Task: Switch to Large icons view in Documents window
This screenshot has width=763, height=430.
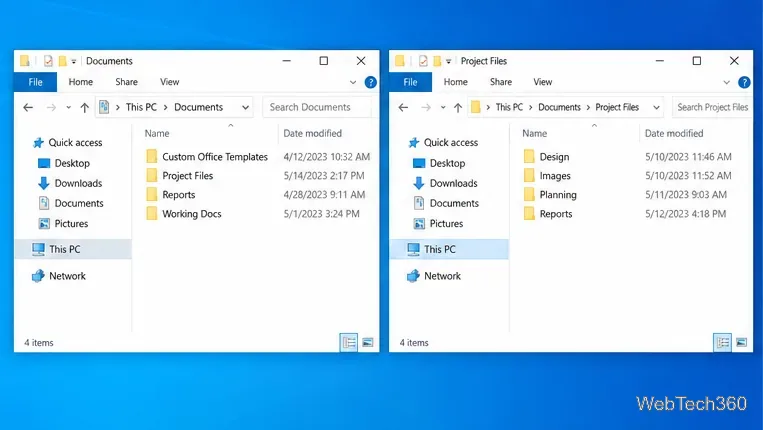Action: click(368, 342)
